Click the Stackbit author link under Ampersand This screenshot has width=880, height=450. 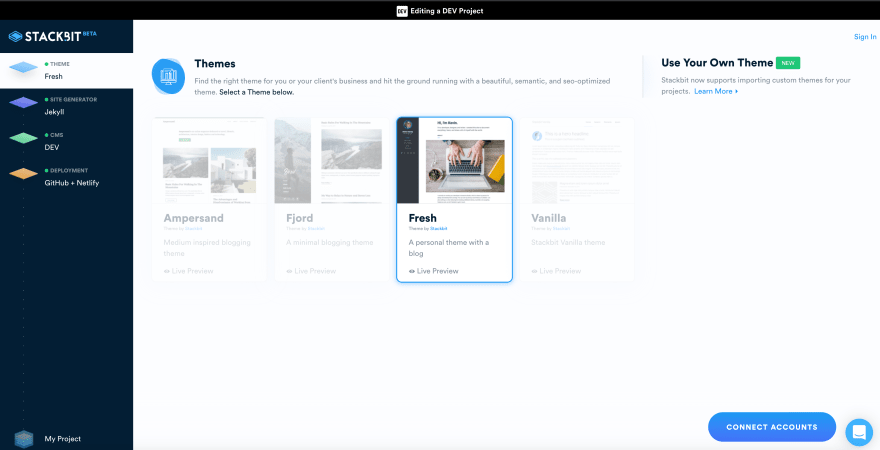194,229
